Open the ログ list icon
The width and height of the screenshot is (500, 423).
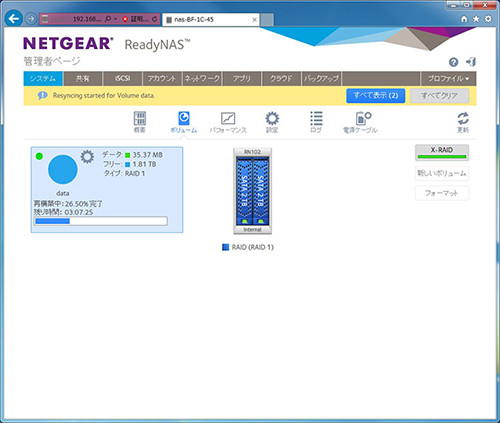pyautogui.click(x=316, y=122)
